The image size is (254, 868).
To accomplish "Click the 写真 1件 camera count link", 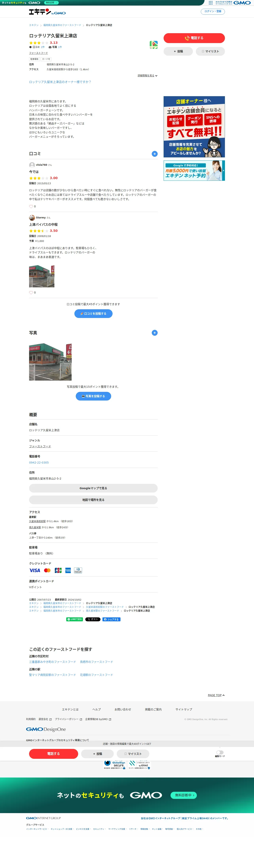I will click(55, 47).
